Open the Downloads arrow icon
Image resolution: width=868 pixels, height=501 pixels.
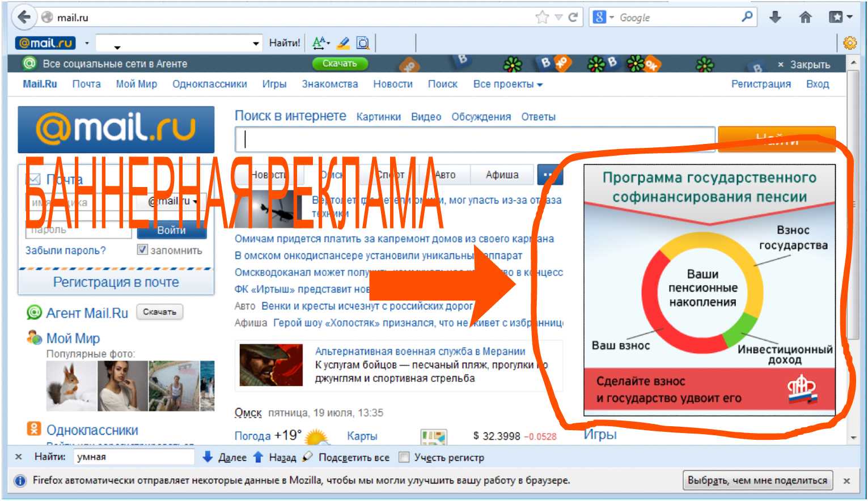(x=775, y=18)
